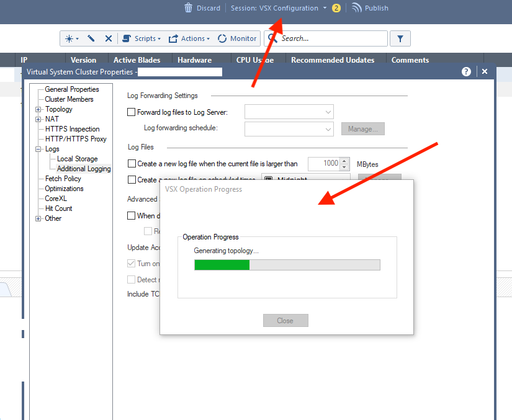Screen dimensions: 512x420
Task: Toggle the Turn on checkbox
Action: (x=132, y=264)
